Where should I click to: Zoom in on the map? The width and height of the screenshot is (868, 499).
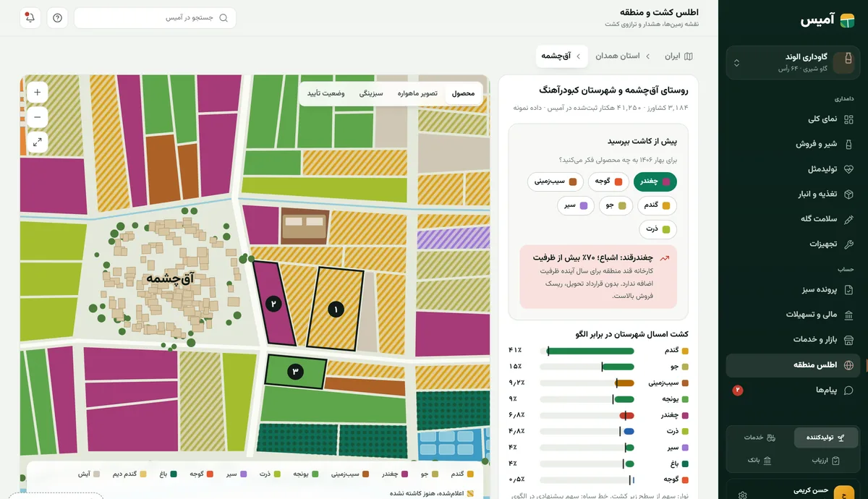point(37,92)
